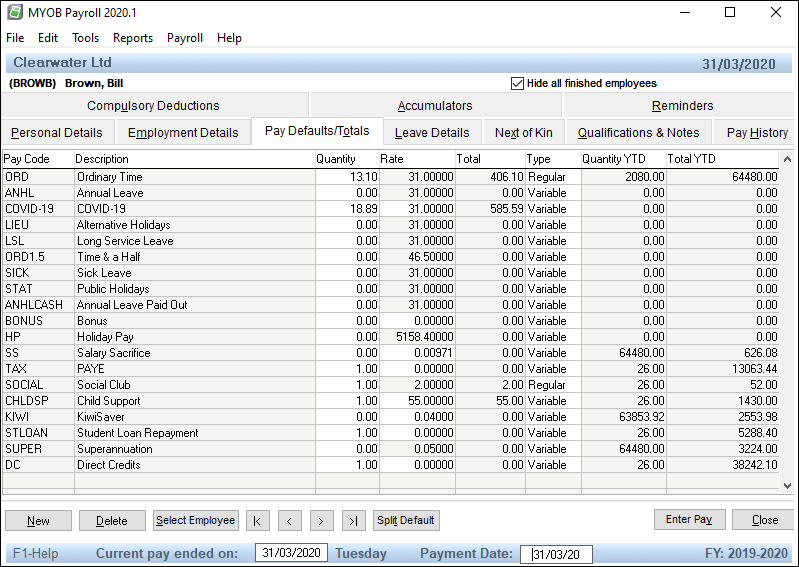Image resolution: width=799 pixels, height=567 pixels.
Task: Click the Select Employee button
Action: [x=196, y=520]
